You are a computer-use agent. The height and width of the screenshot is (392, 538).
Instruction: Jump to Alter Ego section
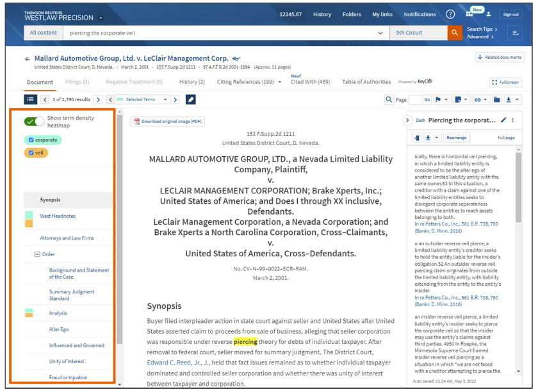click(59, 329)
